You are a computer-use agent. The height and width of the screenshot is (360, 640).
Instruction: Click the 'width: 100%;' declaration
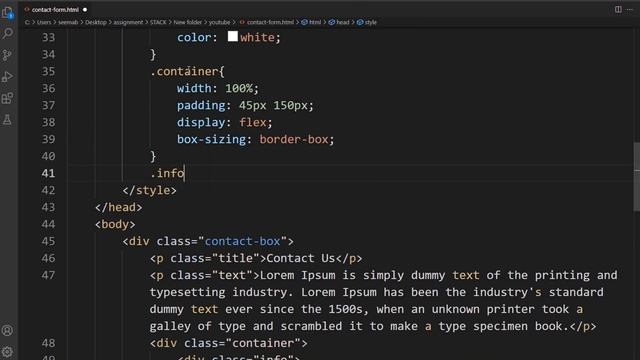218,88
